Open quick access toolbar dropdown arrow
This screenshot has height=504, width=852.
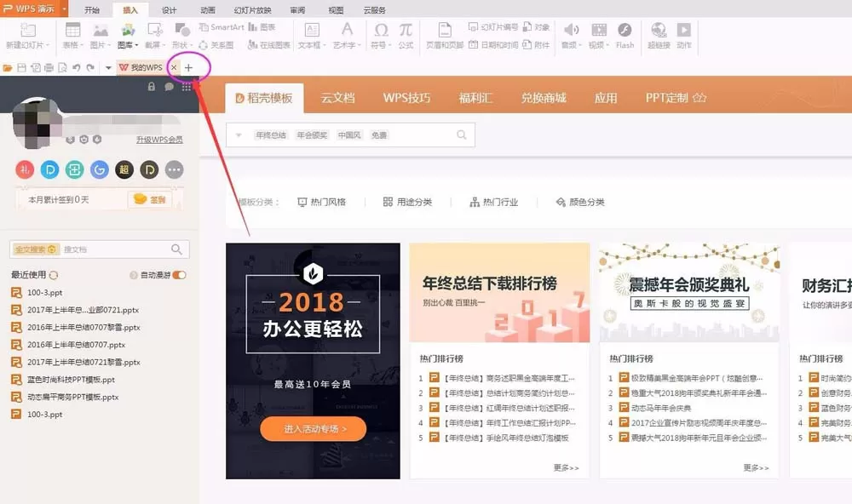108,68
